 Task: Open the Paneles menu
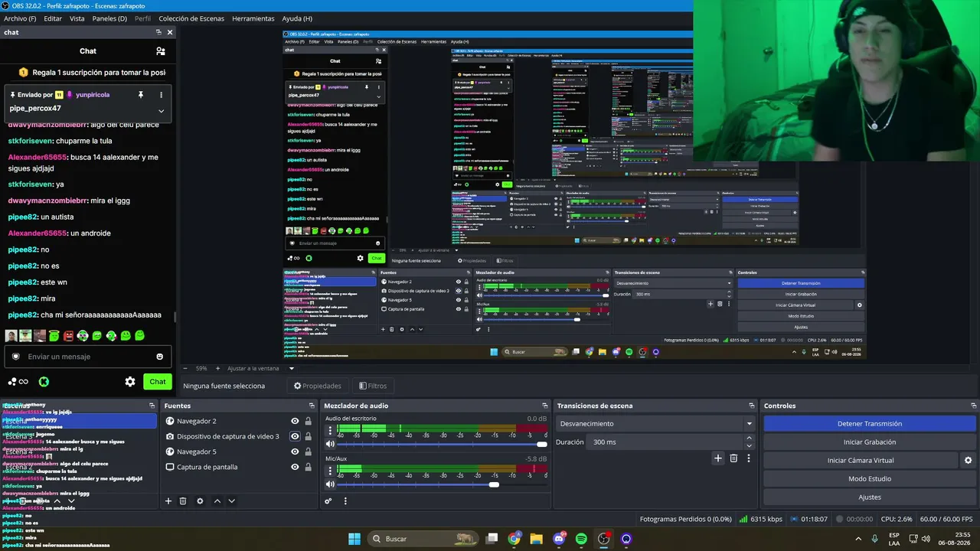coord(109,18)
